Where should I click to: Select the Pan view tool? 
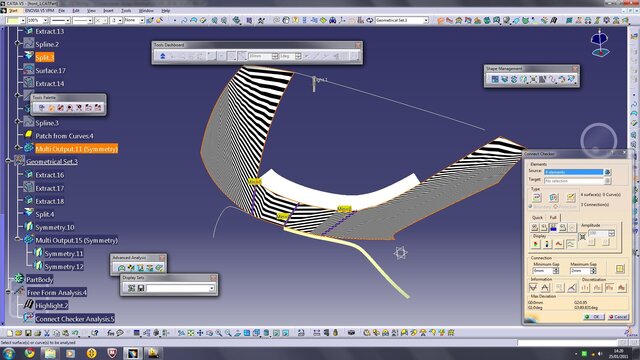(200, 333)
